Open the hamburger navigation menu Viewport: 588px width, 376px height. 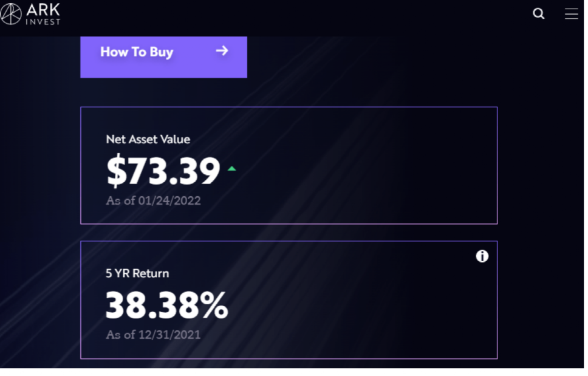(x=571, y=14)
